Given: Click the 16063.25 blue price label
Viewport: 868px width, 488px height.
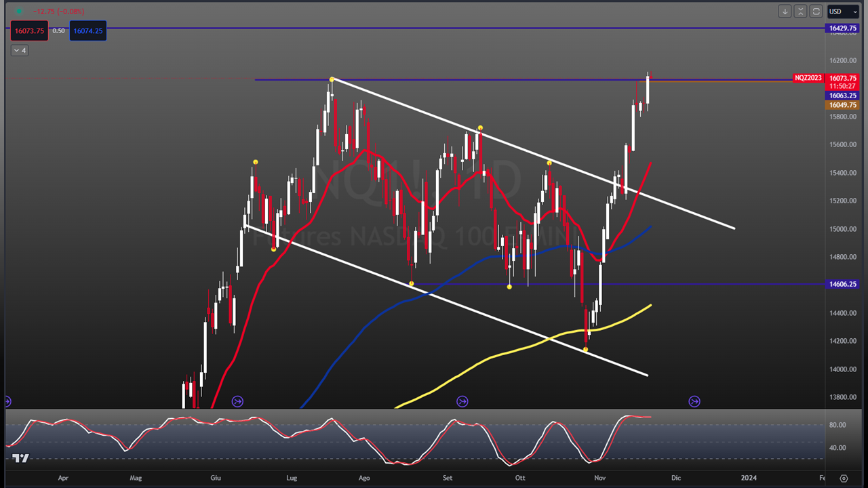Looking at the screenshot, I should pos(843,96).
